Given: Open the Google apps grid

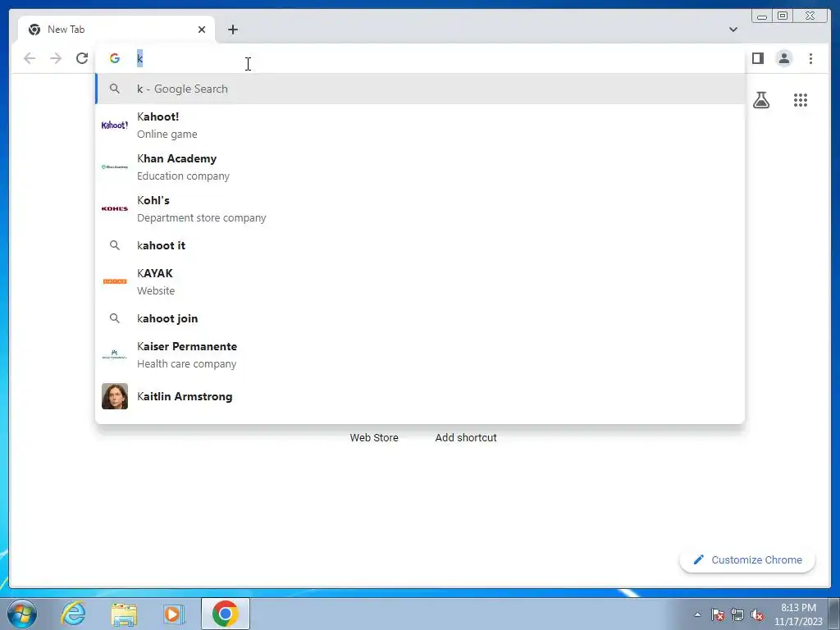Looking at the screenshot, I should [801, 100].
